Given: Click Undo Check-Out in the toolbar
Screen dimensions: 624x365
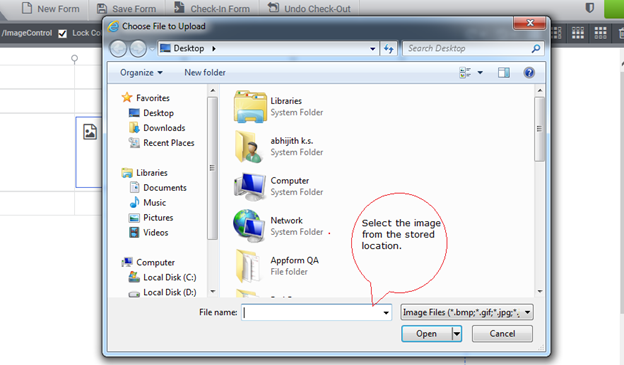Looking at the screenshot, I should pyautogui.click(x=309, y=8).
